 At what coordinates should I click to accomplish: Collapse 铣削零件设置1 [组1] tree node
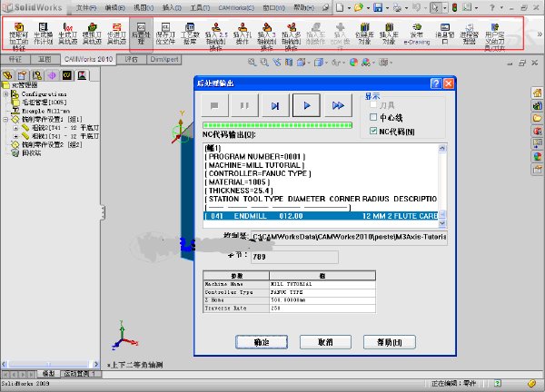(5, 120)
